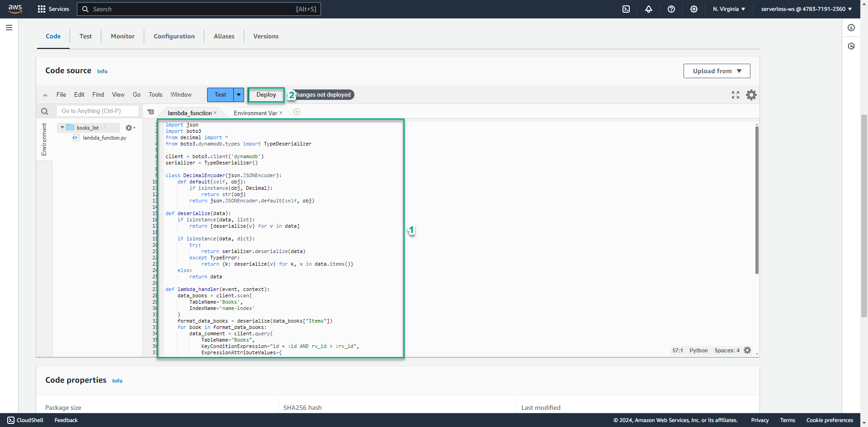Screen dimensions: 868x427
Task: Open books_list folder settings gear
Action: pos(130,128)
